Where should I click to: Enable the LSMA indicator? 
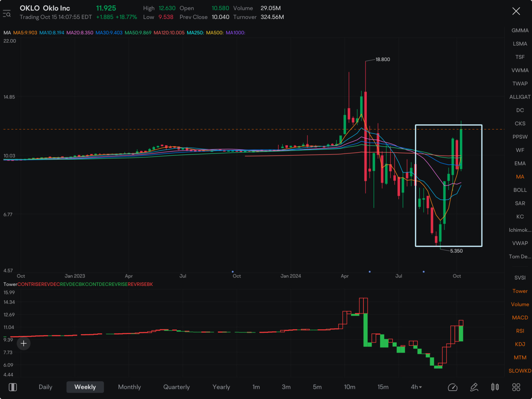click(520, 44)
